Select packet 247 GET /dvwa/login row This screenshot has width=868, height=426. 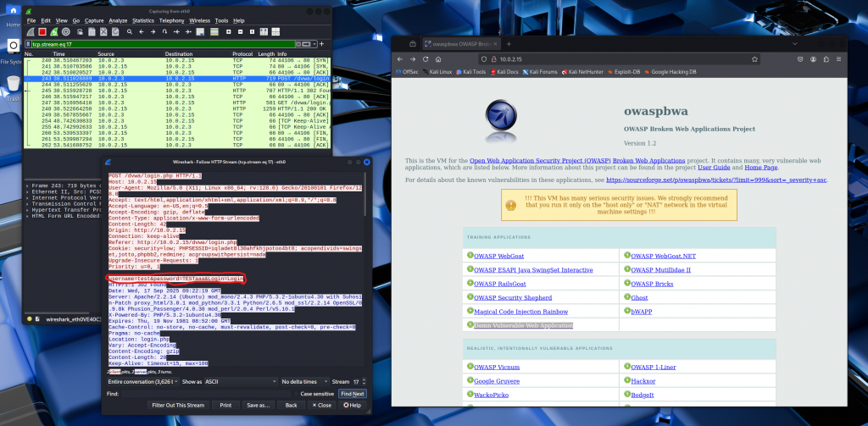(x=177, y=103)
